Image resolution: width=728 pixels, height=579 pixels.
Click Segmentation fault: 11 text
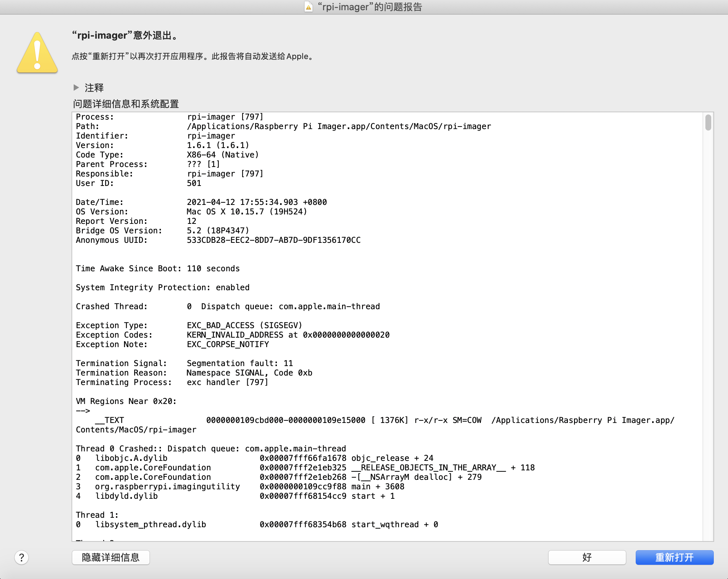(x=240, y=364)
